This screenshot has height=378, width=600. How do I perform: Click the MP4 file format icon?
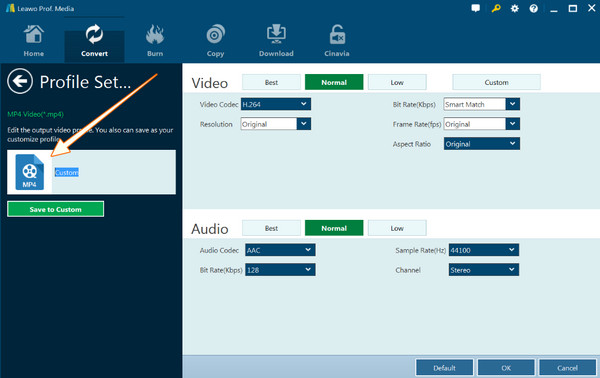pos(29,172)
